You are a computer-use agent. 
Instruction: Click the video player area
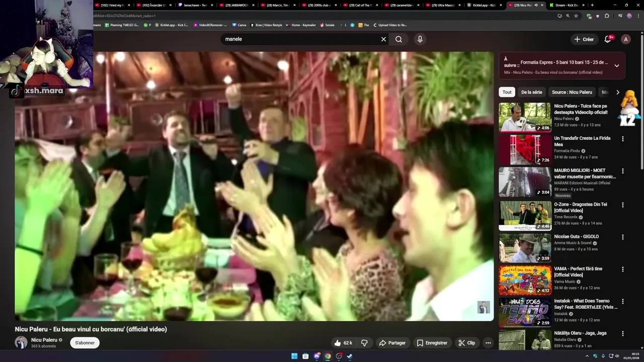[x=254, y=186]
